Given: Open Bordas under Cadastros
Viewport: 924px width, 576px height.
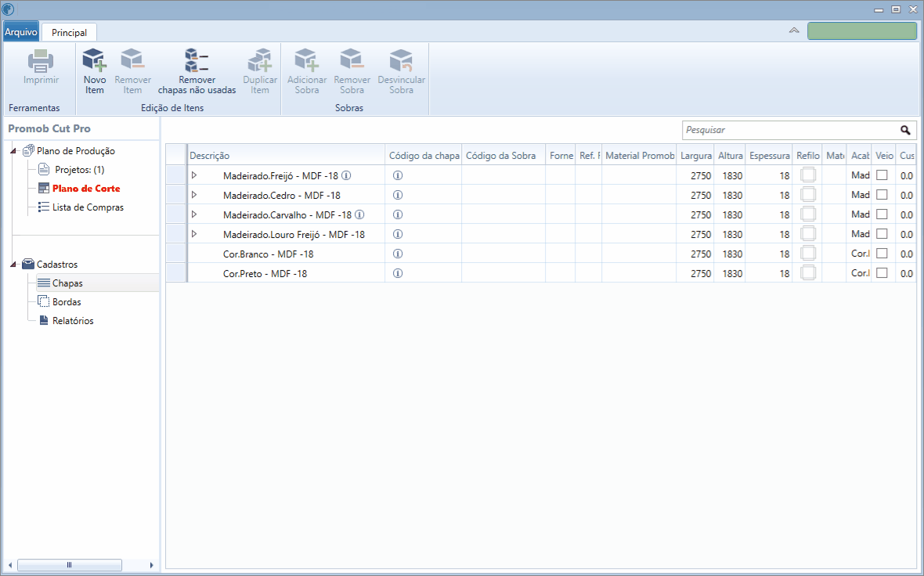Looking at the screenshot, I should click(67, 302).
